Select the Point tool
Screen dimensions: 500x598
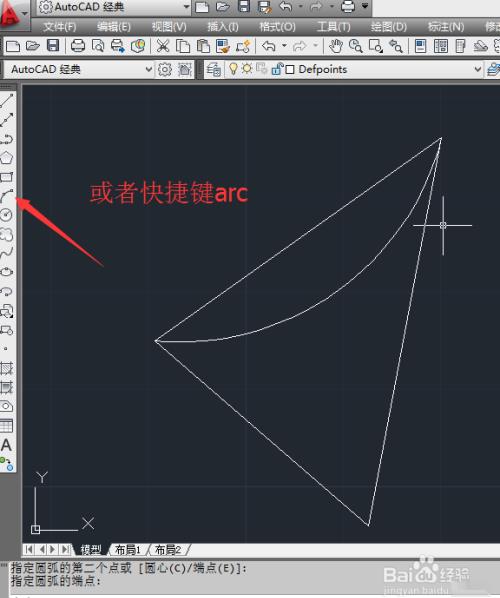tap(6, 349)
